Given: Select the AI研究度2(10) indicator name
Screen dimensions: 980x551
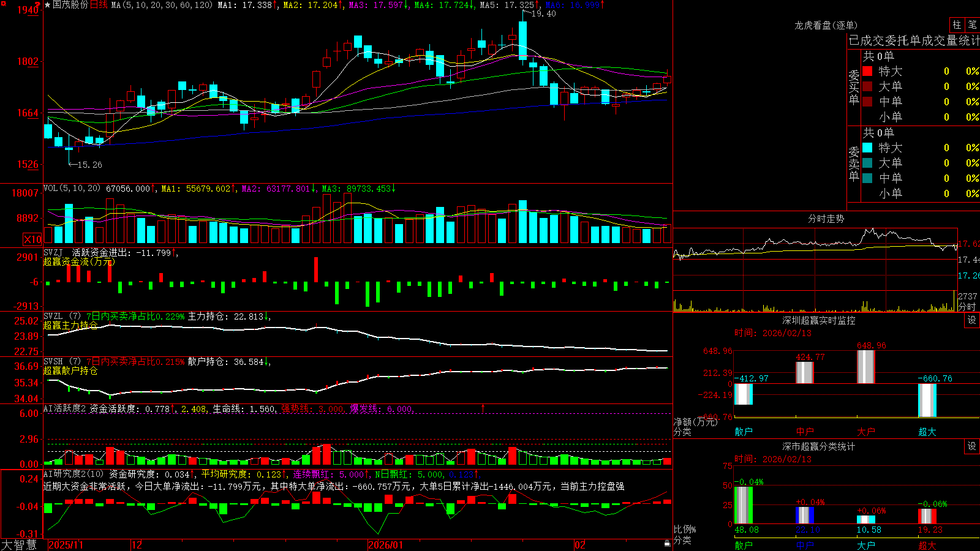Looking at the screenshot, I should pyautogui.click(x=73, y=474).
